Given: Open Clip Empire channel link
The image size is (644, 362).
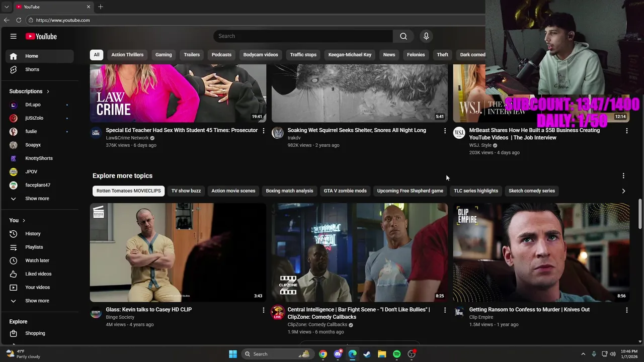Looking at the screenshot, I should click(481, 317).
